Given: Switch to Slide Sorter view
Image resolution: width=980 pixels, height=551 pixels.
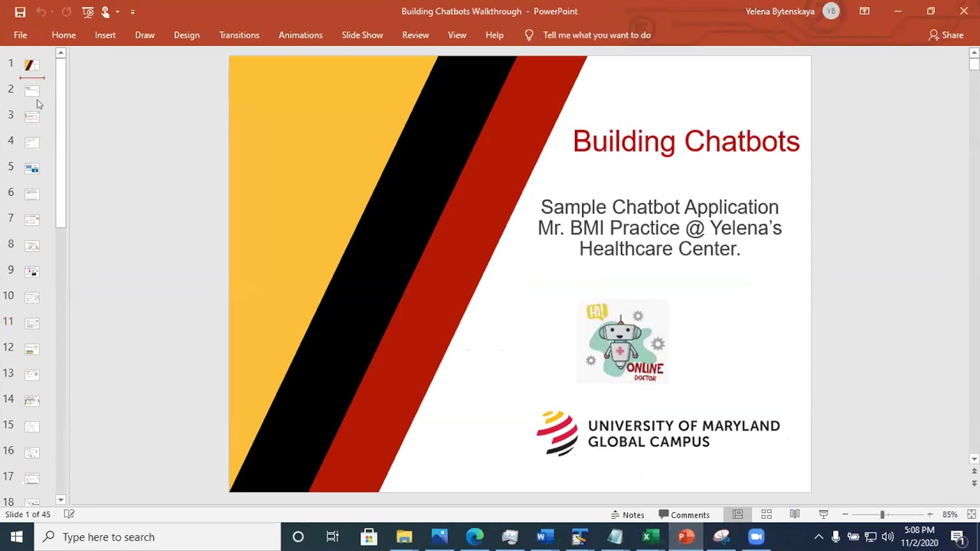Looking at the screenshot, I should click(766, 514).
